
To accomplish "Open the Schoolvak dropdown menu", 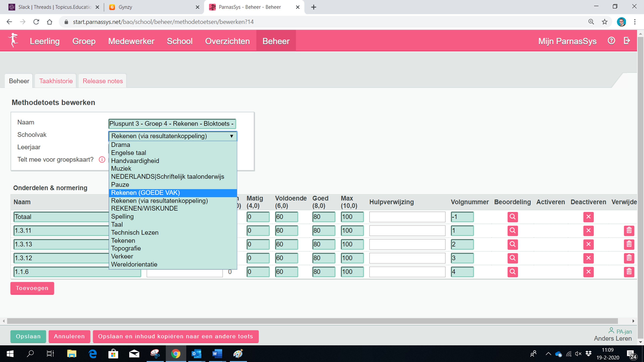I will click(x=173, y=136).
